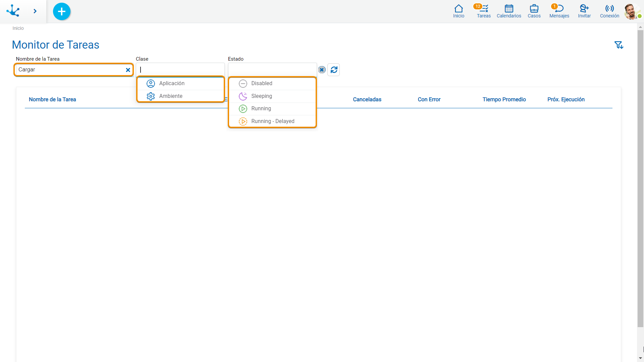644x362 pixels.
Task: Click the Clase combo box field
Action: tap(180, 70)
